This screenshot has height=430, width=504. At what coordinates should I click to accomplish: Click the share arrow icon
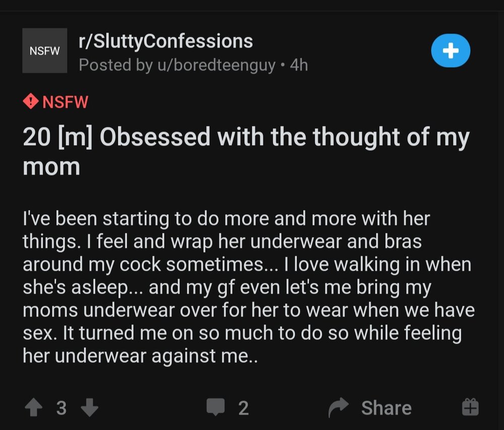pos(339,407)
